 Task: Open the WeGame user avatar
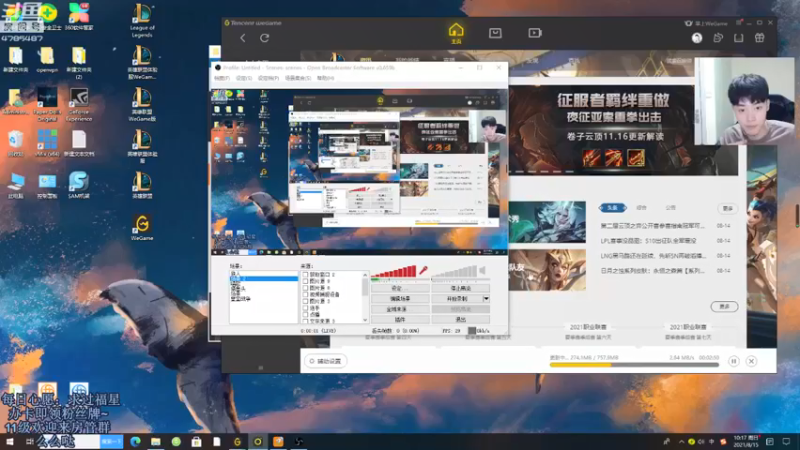click(x=697, y=38)
